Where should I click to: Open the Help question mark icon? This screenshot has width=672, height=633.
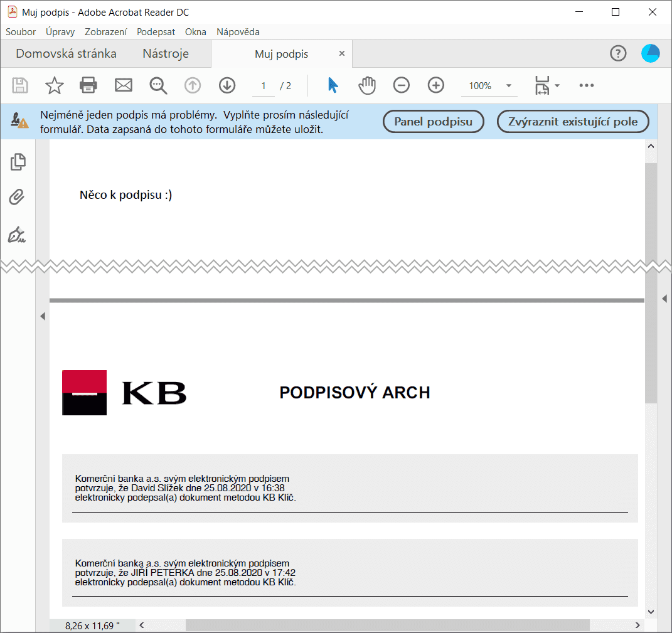[618, 53]
